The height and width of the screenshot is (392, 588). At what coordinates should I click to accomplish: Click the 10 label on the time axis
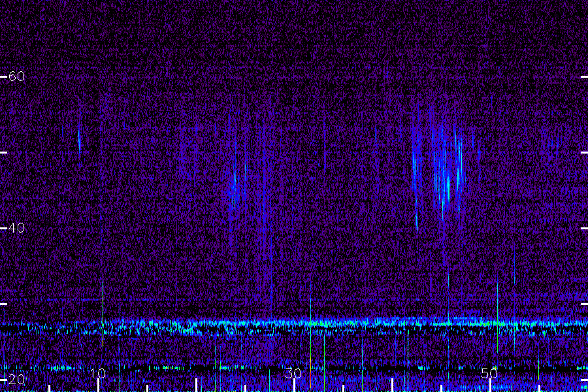pos(98,373)
